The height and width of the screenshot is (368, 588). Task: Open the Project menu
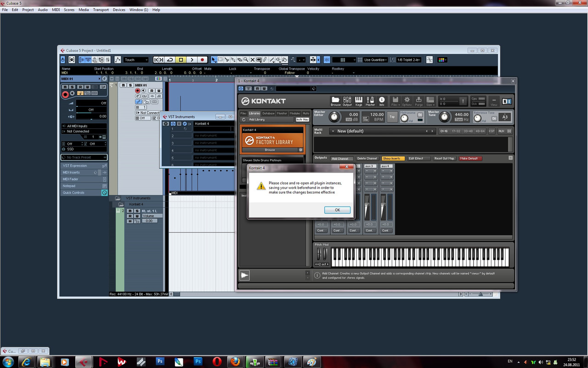(28, 10)
